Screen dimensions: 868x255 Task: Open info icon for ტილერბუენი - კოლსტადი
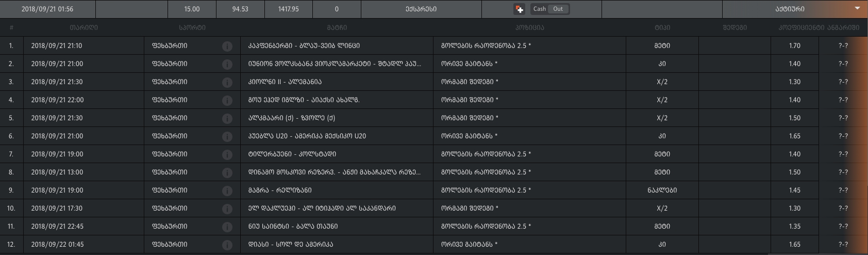tap(227, 154)
